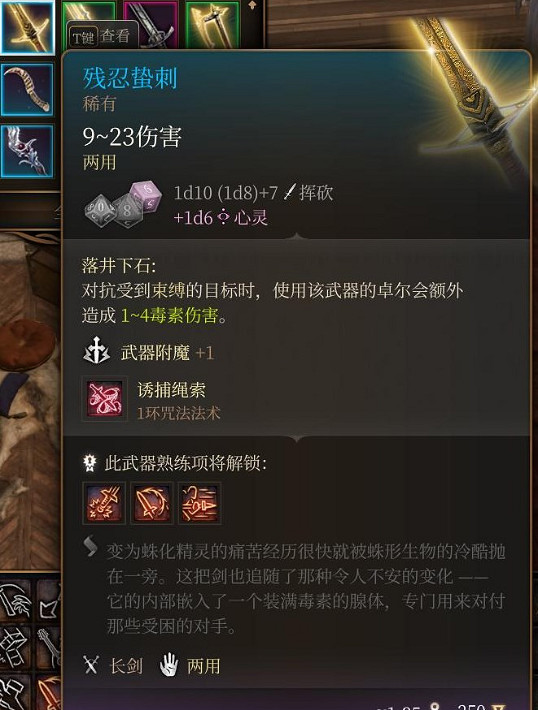Click the 残忍蛰刺 item title

[x=130, y=78]
